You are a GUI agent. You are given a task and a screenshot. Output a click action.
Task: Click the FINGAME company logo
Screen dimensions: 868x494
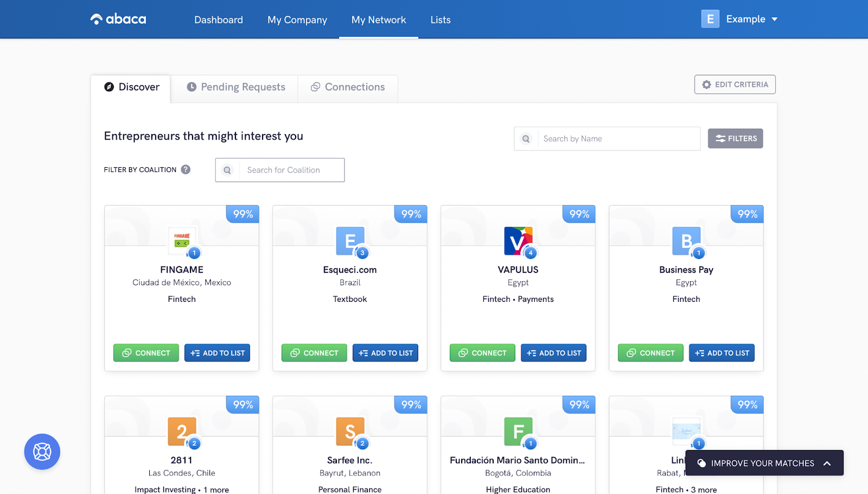point(182,240)
